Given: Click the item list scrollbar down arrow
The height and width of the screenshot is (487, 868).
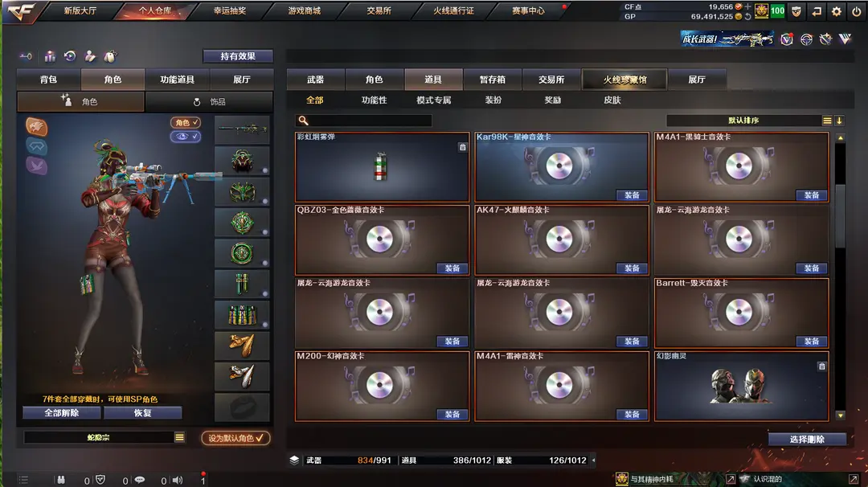Looking at the screenshot, I should (x=841, y=415).
